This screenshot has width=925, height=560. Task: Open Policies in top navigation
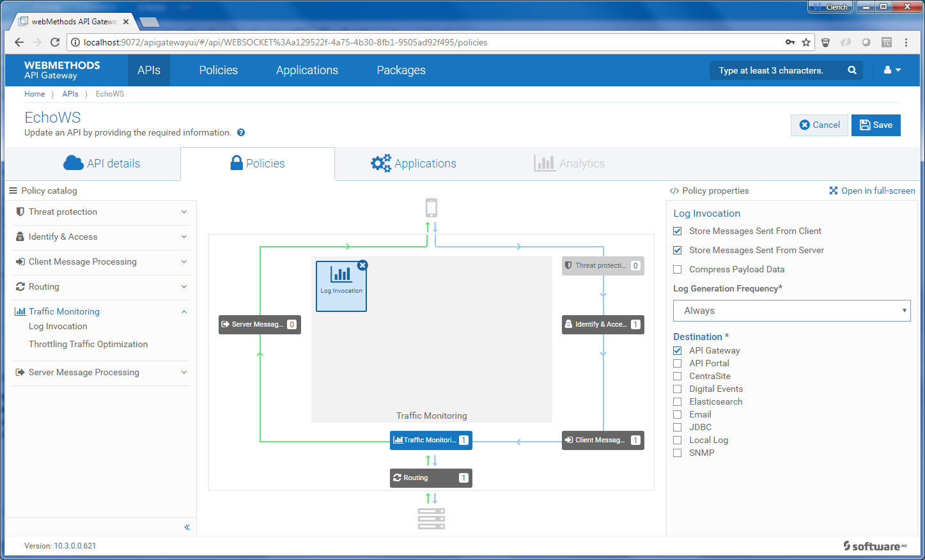tap(219, 70)
